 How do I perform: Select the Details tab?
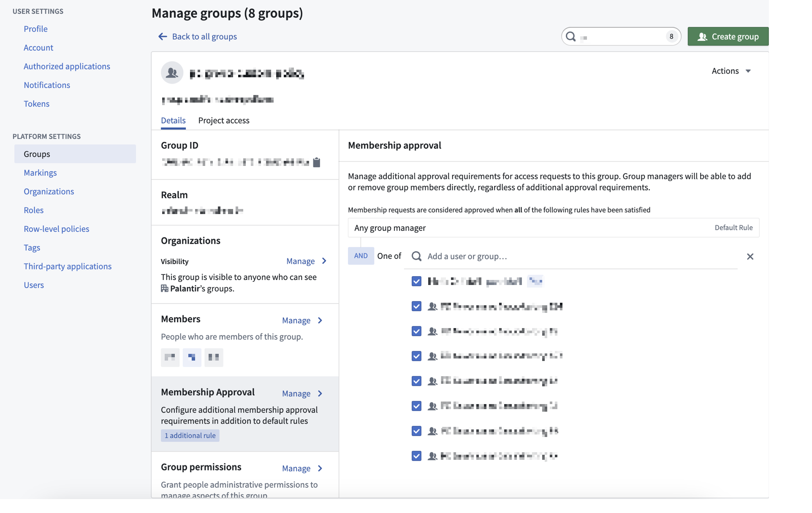pyautogui.click(x=173, y=121)
